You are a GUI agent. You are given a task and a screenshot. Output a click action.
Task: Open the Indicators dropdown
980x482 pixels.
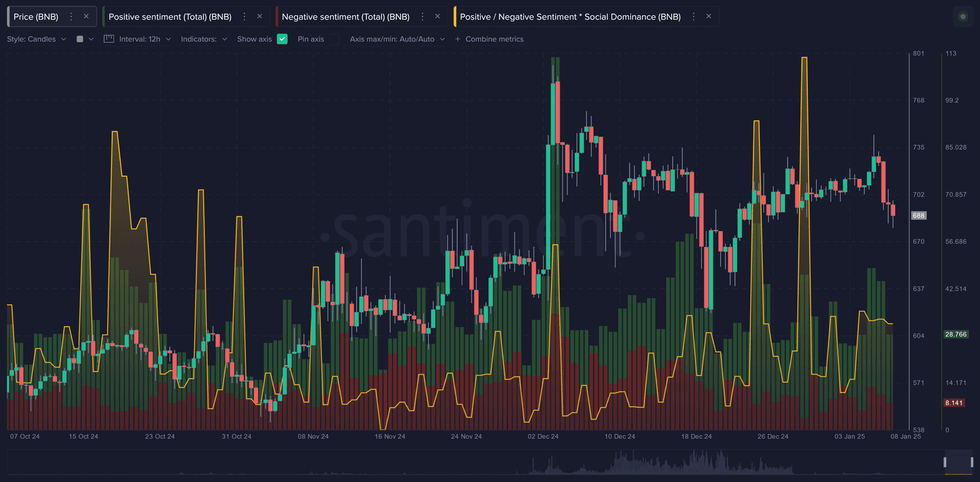[x=204, y=39]
